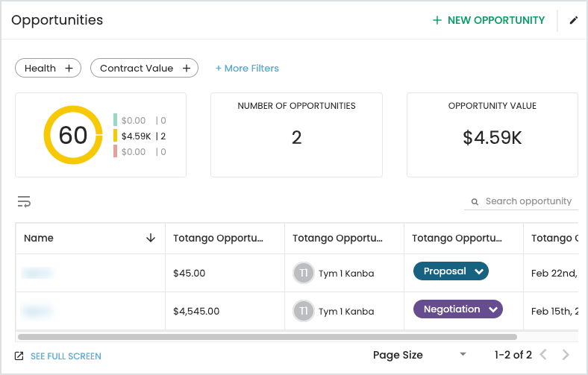Viewport: 588px width, 375px height.
Task: Select the Contract Value filter chip
Action: (144, 68)
